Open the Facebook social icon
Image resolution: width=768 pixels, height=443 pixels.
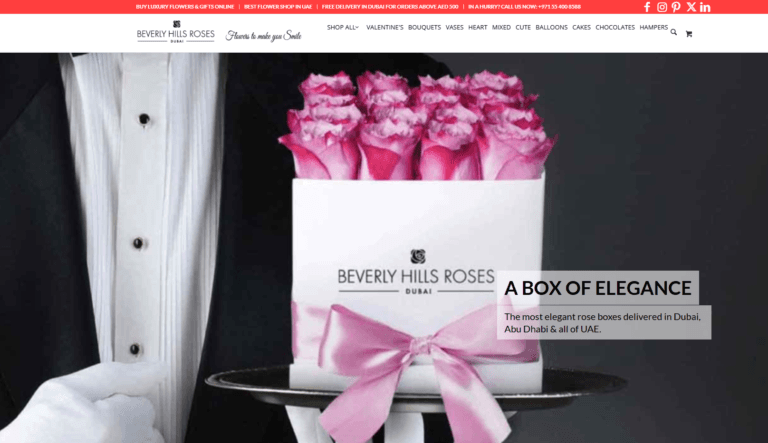pyautogui.click(x=647, y=7)
